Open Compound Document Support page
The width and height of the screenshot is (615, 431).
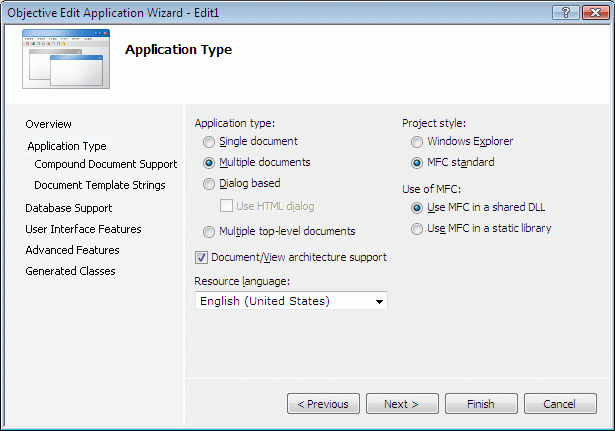(105, 164)
